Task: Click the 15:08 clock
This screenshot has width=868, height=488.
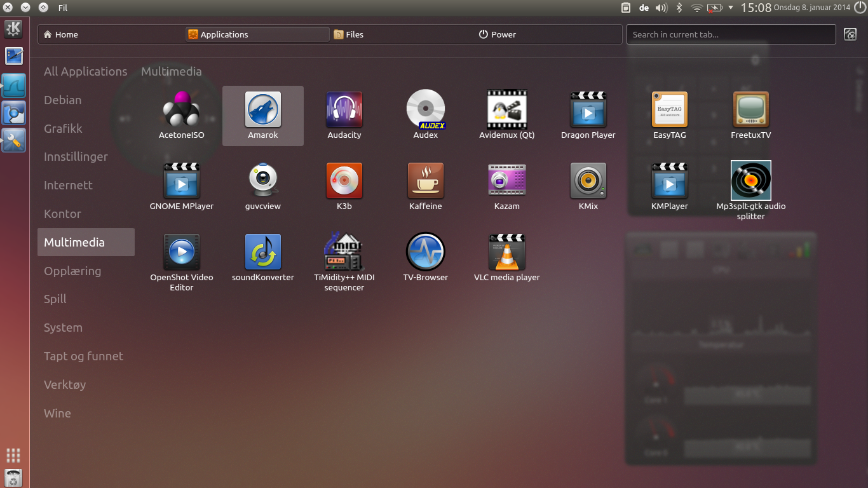Action: pyautogui.click(x=756, y=8)
